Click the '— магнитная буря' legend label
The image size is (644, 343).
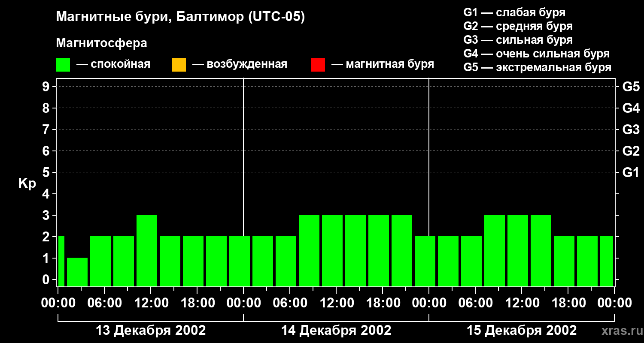383,65
